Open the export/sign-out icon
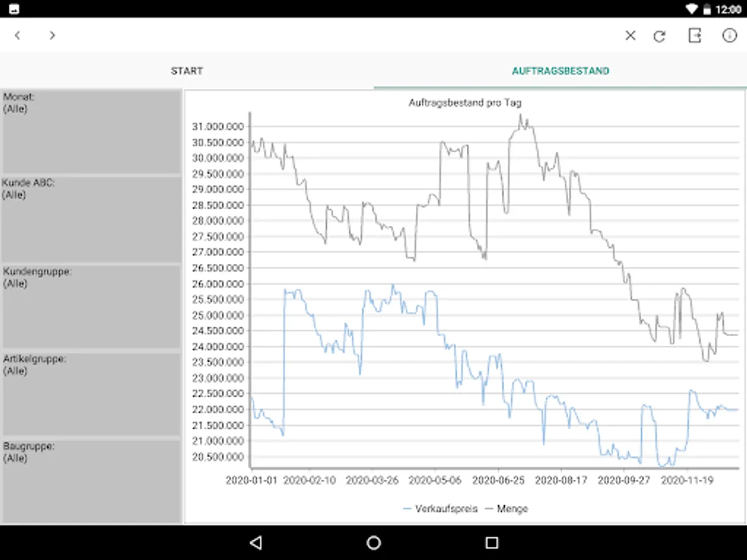This screenshot has width=747, height=560. [694, 35]
